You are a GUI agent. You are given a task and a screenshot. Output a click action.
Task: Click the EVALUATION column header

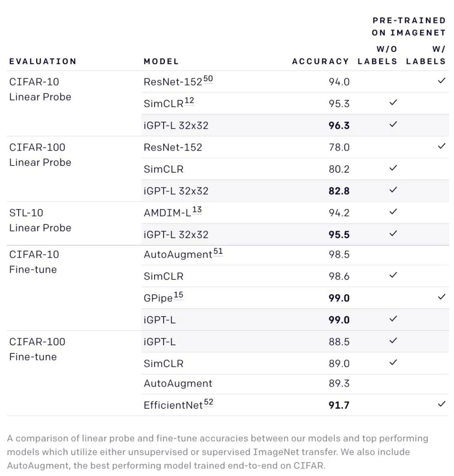(43, 61)
